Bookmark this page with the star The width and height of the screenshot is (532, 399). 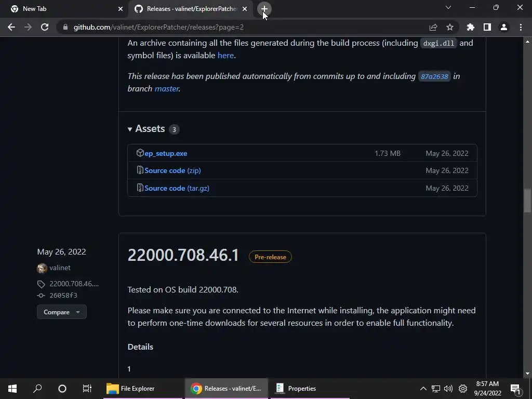450,27
